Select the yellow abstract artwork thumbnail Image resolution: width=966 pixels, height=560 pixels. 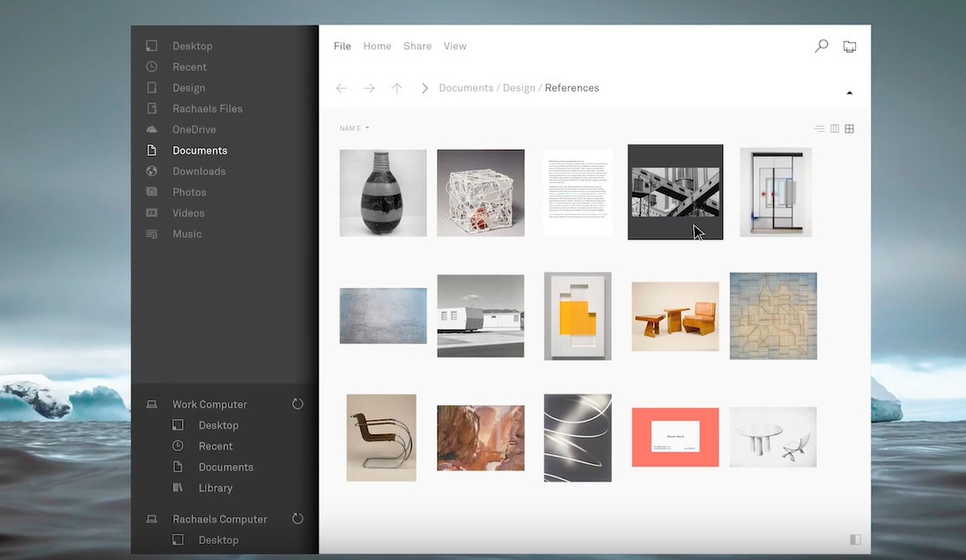coord(577,316)
